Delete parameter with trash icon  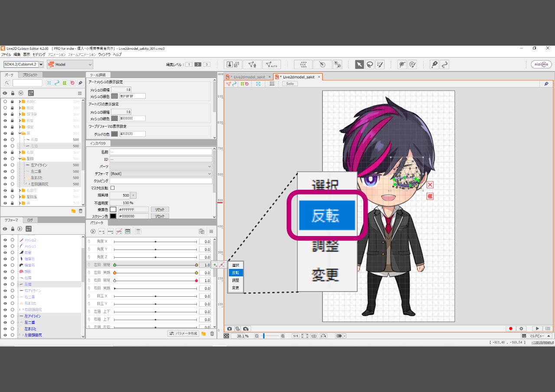[212, 334]
